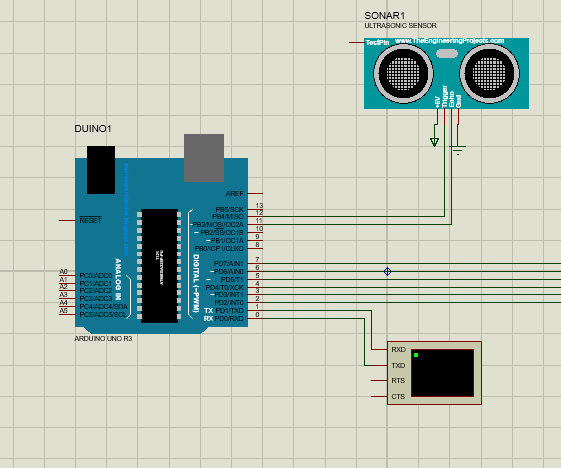The width and height of the screenshot is (561, 468).
Task: Click the gray USB connector on Arduino
Action: pyautogui.click(x=204, y=158)
